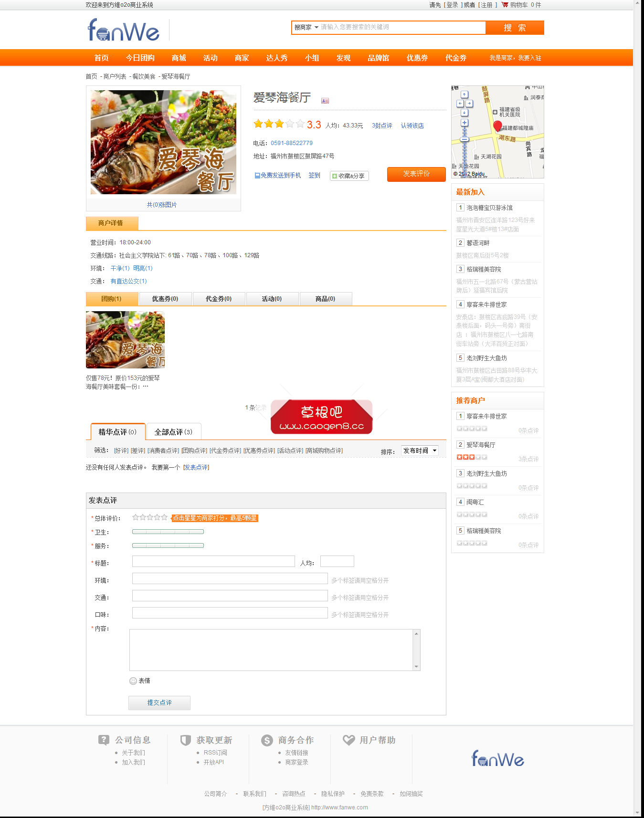Open the 代金券 nav menu item
Viewport: 644px width, 818px height.
tap(455, 58)
